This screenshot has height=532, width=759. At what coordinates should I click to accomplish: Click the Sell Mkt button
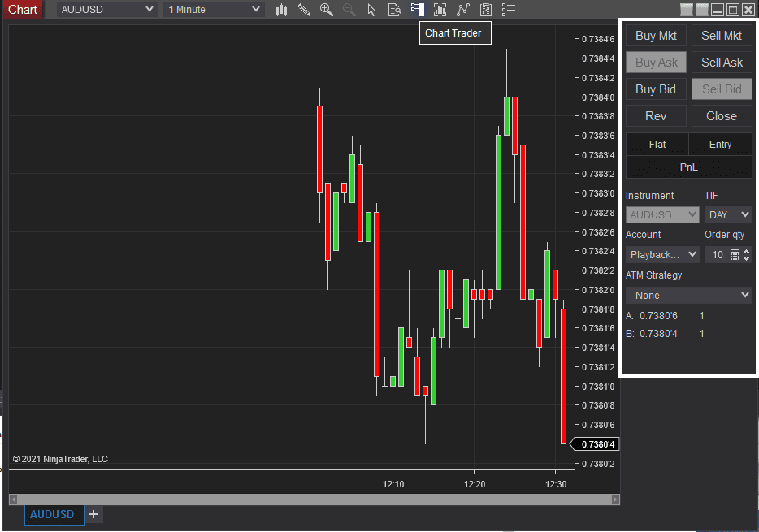coord(722,36)
